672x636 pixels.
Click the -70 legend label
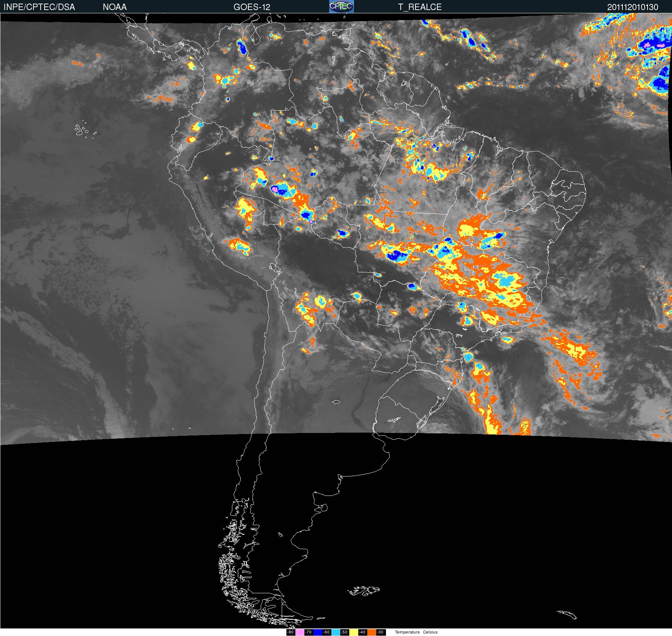point(308,632)
